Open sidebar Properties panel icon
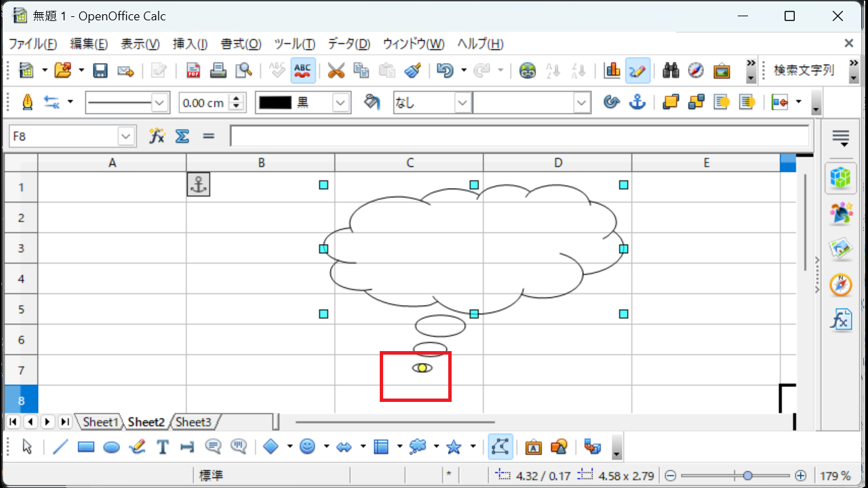868x488 pixels. tap(841, 178)
